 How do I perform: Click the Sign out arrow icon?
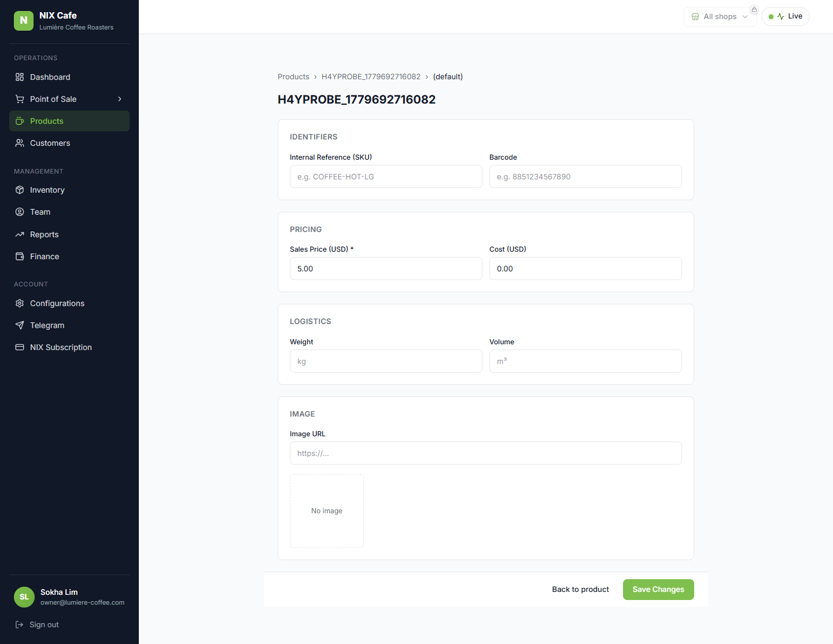click(19, 624)
